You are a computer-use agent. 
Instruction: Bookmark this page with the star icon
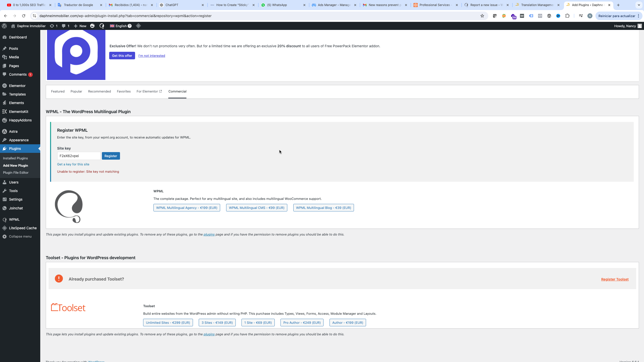coord(482,16)
